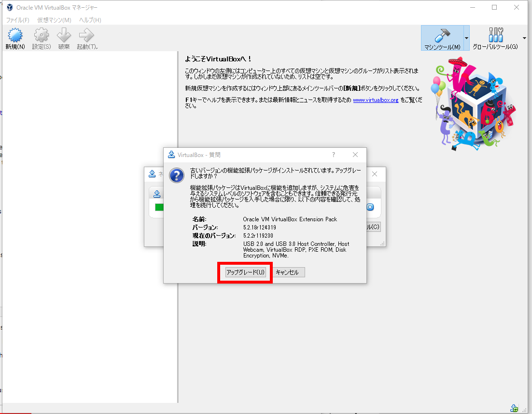Expand the マシンツール(M) dropdown arrow
This screenshot has width=532, height=414.
[466, 38]
